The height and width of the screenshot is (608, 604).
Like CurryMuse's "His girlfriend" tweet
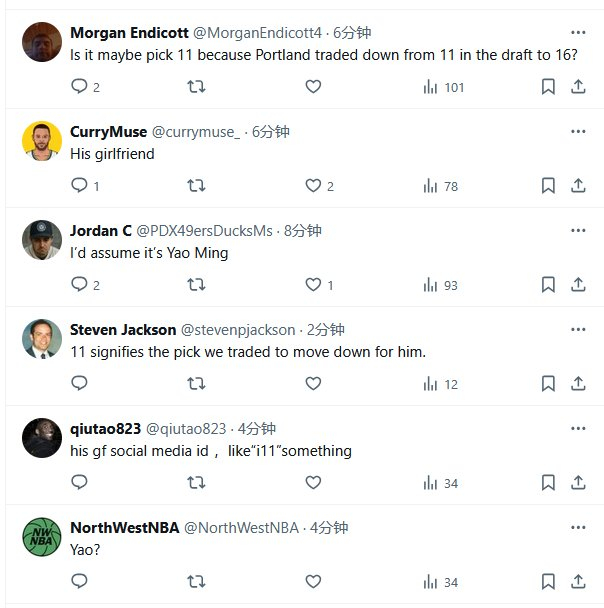tap(313, 185)
